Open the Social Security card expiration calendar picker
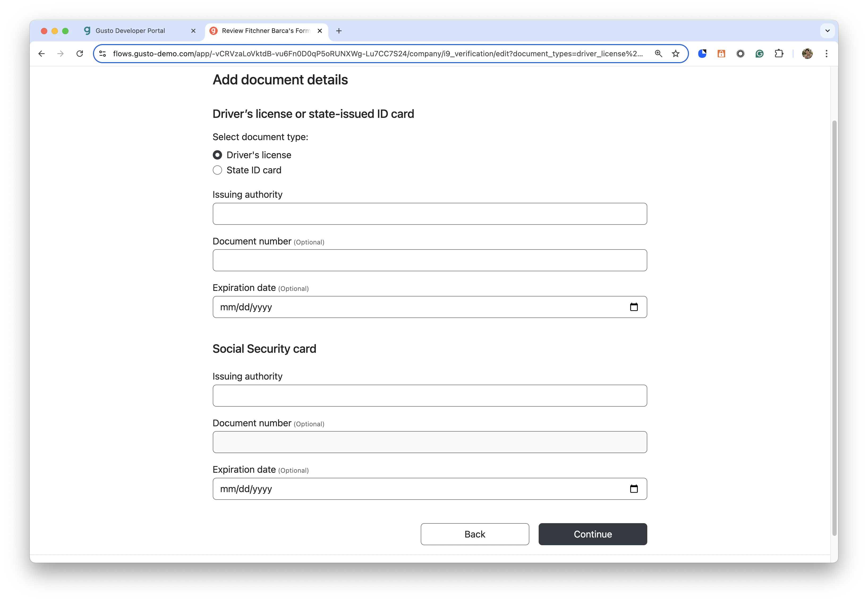The width and height of the screenshot is (868, 602). (x=634, y=489)
